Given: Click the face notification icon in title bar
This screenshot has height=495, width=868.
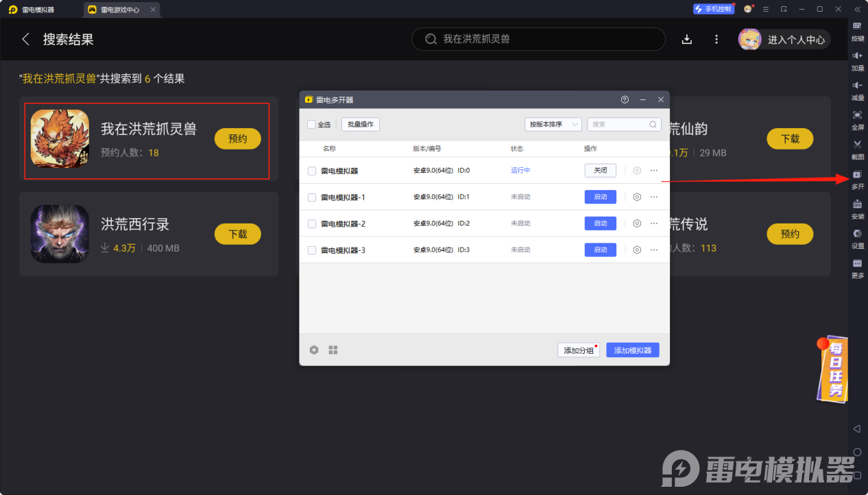Looking at the screenshot, I should (x=749, y=9).
